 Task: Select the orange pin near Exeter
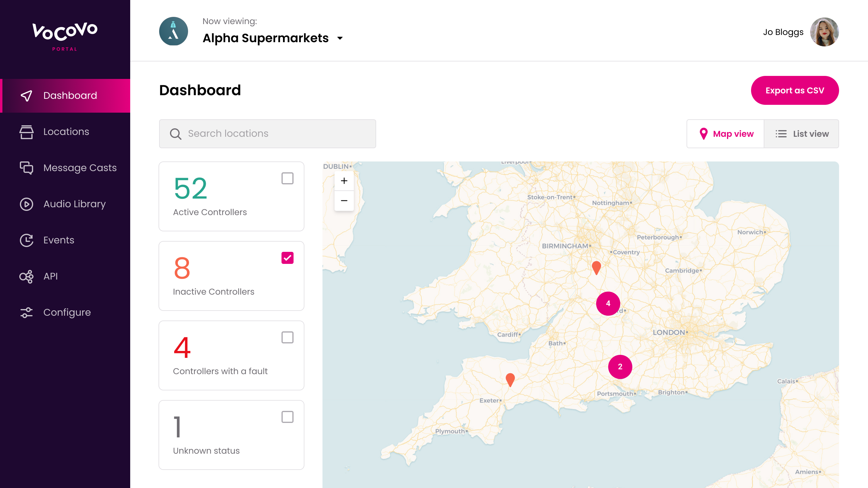point(510,380)
